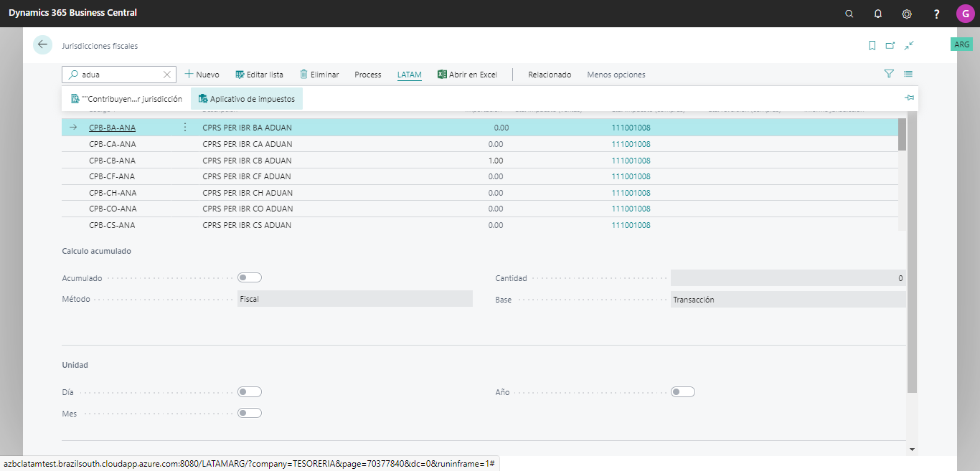Toggle the Acumulado switch

(x=250, y=277)
